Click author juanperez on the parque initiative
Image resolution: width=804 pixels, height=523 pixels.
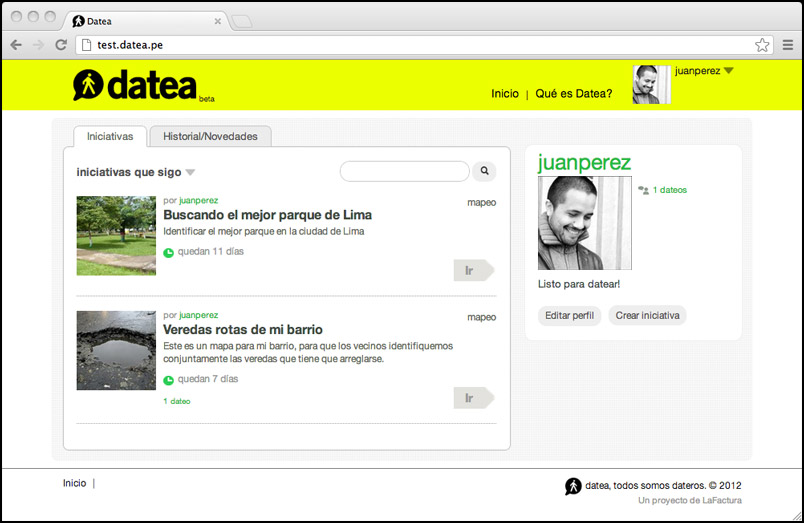[198, 200]
